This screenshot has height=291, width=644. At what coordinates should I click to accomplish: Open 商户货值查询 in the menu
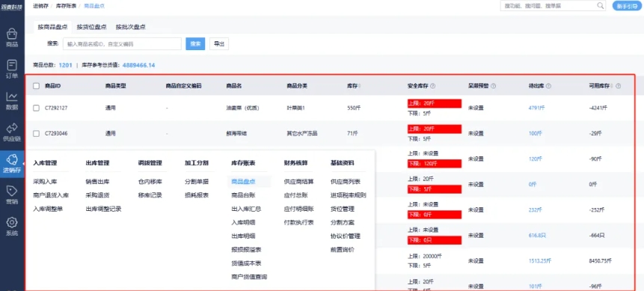249,277
